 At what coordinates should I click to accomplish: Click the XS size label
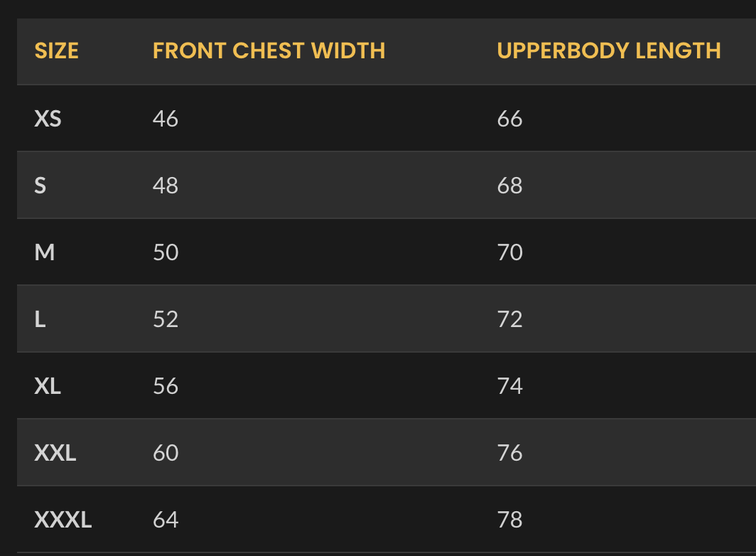click(x=48, y=119)
